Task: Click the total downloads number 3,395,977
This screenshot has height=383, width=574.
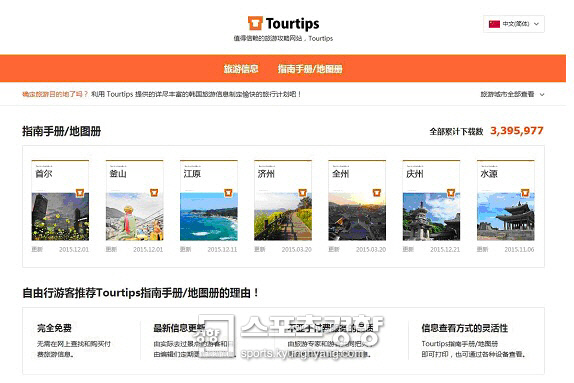Action: click(517, 131)
